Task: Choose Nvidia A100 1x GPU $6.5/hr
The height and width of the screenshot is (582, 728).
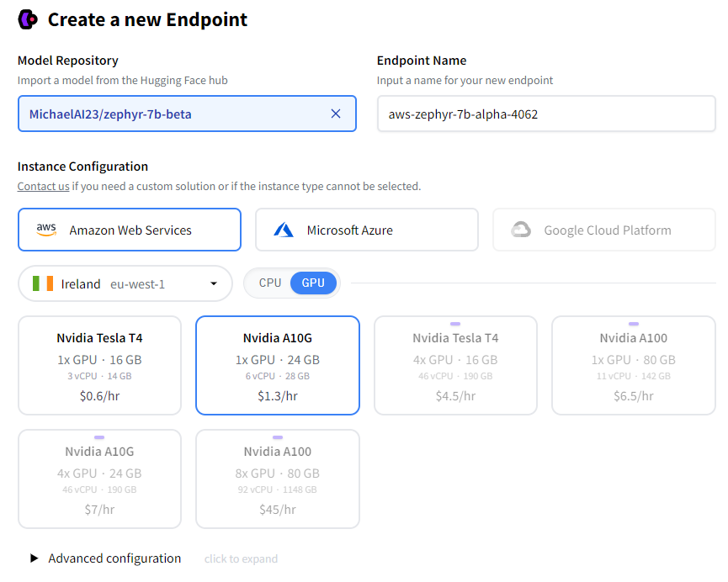Action: pos(633,365)
